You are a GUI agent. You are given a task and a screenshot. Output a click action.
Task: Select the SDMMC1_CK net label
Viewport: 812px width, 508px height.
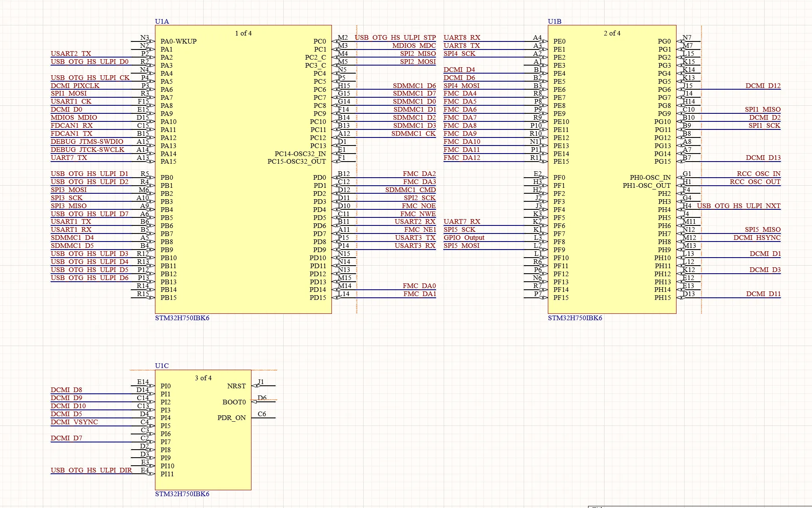pyautogui.click(x=414, y=133)
